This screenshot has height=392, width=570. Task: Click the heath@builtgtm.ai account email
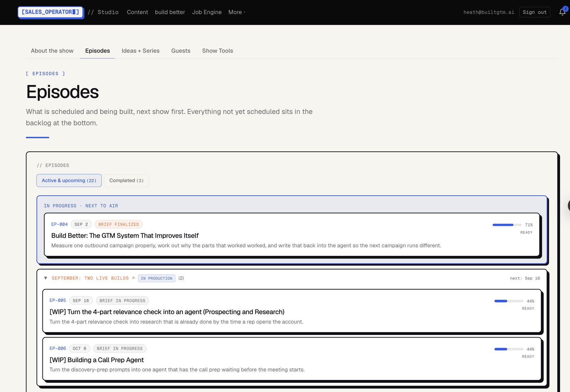489,12
